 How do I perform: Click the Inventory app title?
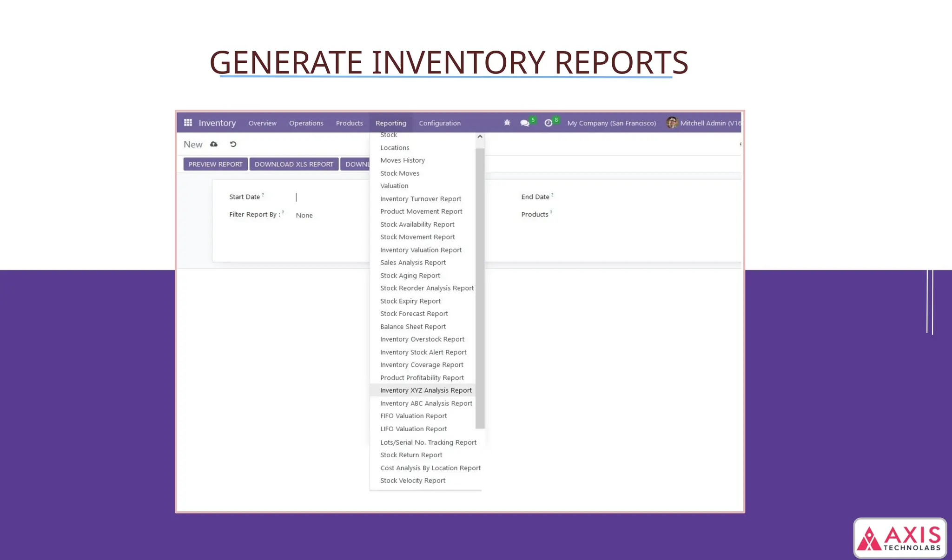coord(217,123)
